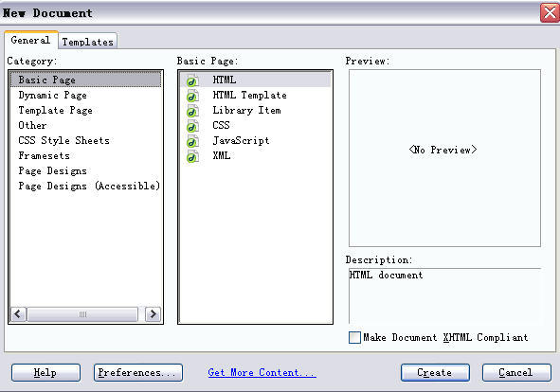Pick the Framesets category
This screenshot has height=392, width=560.
(44, 155)
